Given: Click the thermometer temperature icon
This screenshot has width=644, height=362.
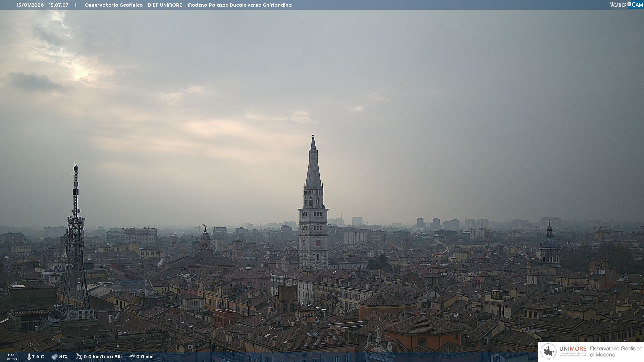Looking at the screenshot, I should pyautogui.click(x=29, y=357).
